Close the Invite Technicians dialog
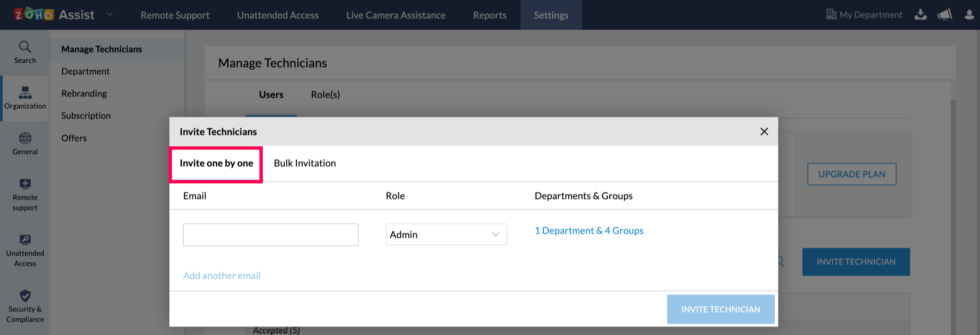980x335 pixels. 764,132
